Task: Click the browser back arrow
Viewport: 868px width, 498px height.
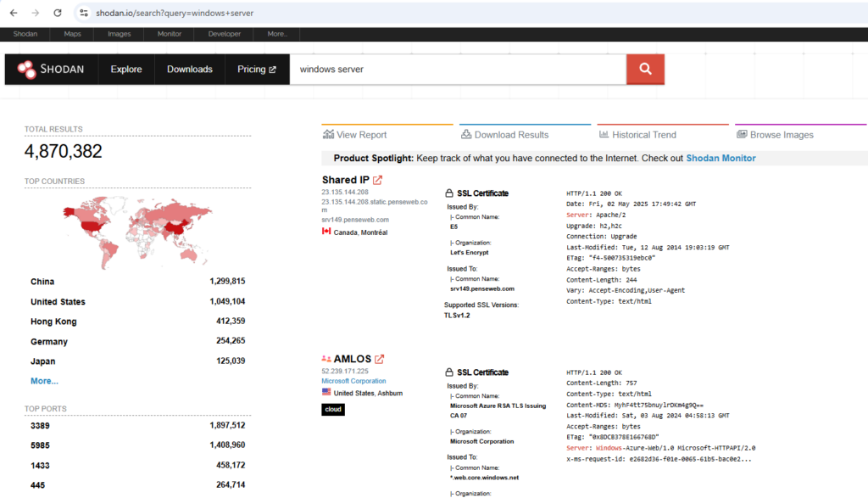Action: pyautogui.click(x=14, y=13)
